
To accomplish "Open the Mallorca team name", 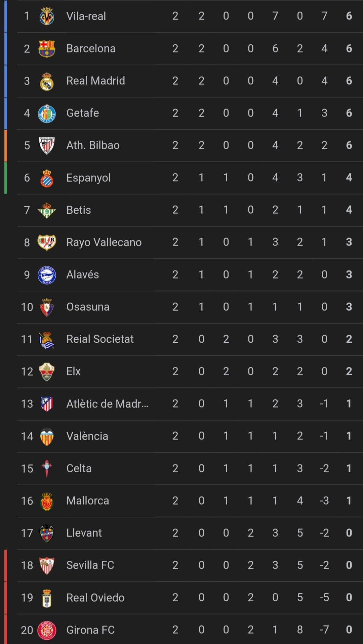I will (87, 501).
